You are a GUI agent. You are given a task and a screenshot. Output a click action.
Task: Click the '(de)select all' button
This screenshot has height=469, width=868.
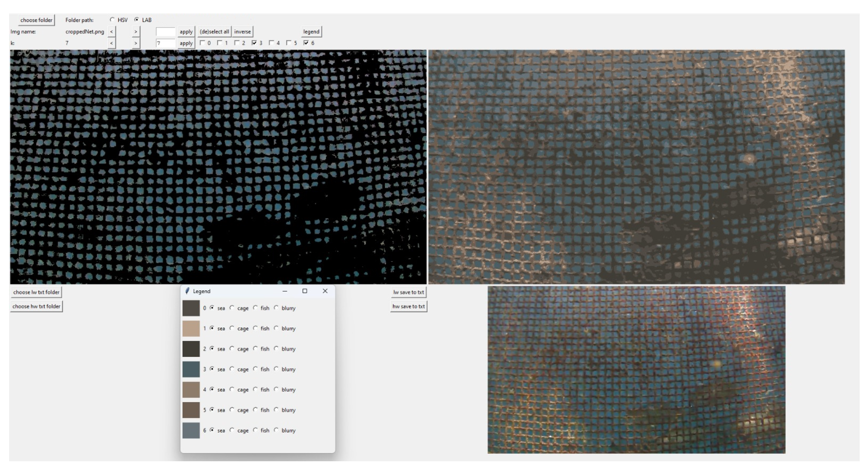tap(214, 32)
